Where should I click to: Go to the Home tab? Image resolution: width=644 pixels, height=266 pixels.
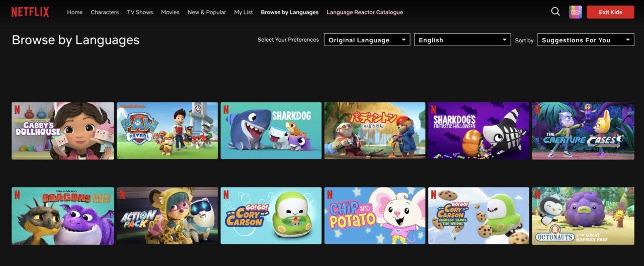74,12
